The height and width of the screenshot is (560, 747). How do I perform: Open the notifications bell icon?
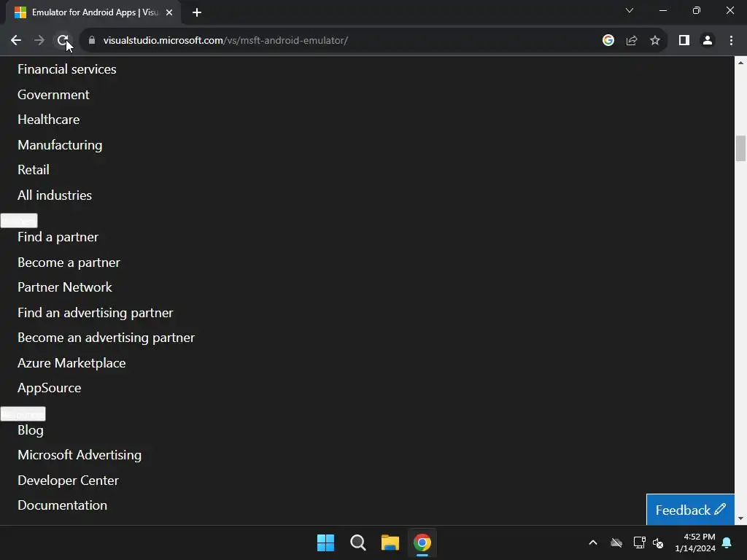point(727,542)
